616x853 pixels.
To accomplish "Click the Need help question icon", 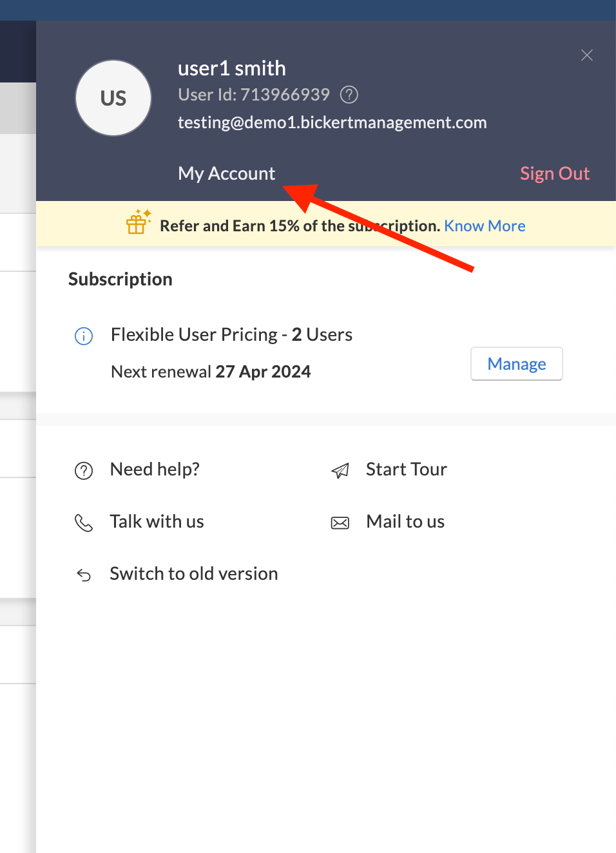I will pyautogui.click(x=84, y=471).
